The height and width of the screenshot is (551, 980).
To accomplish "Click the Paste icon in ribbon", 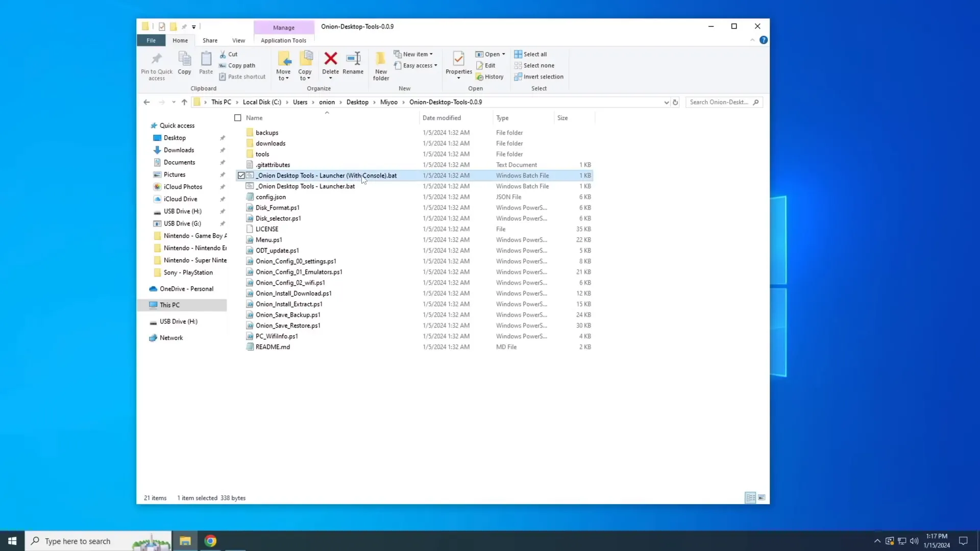I will pyautogui.click(x=206, y=59).
